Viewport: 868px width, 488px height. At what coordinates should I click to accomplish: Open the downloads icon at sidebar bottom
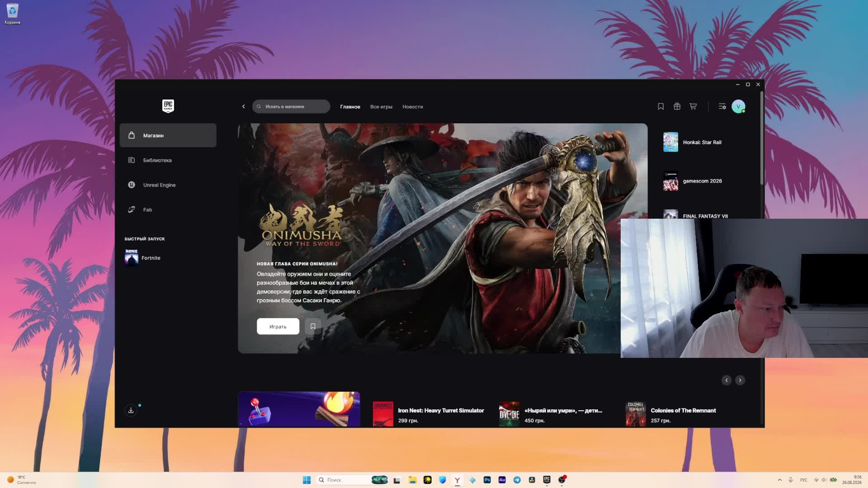coord(131,410)
